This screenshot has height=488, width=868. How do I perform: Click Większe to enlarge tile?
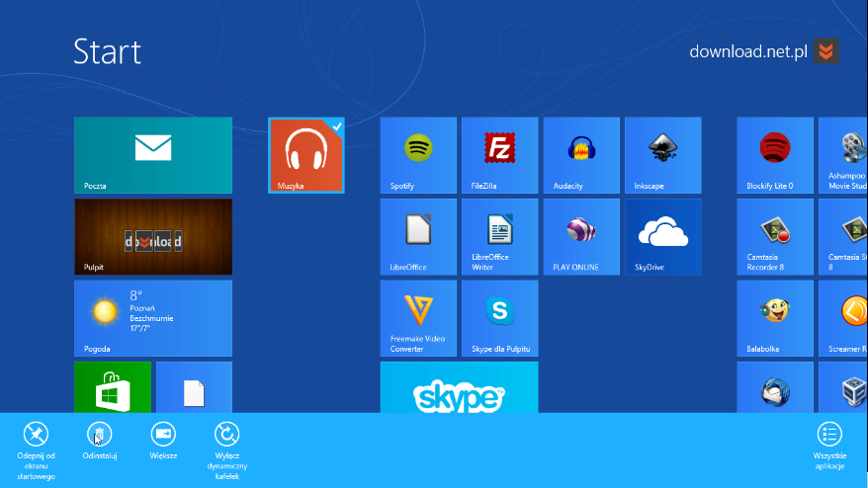click(163, 441)
